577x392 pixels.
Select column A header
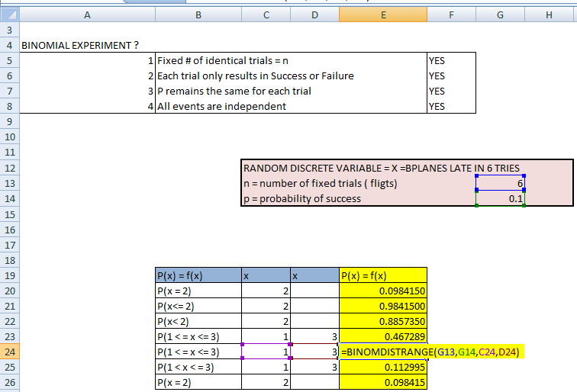[86, 15]
